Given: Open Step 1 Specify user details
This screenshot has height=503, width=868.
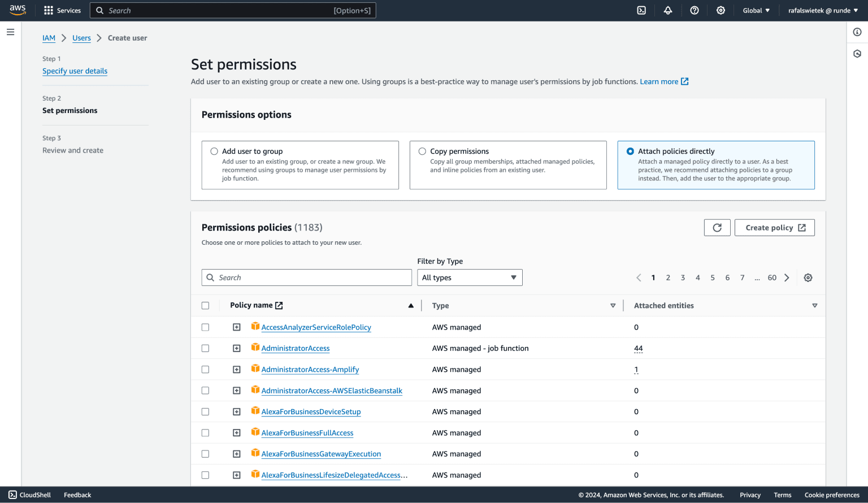Looking at the screenshot, I should pos(75,71).
